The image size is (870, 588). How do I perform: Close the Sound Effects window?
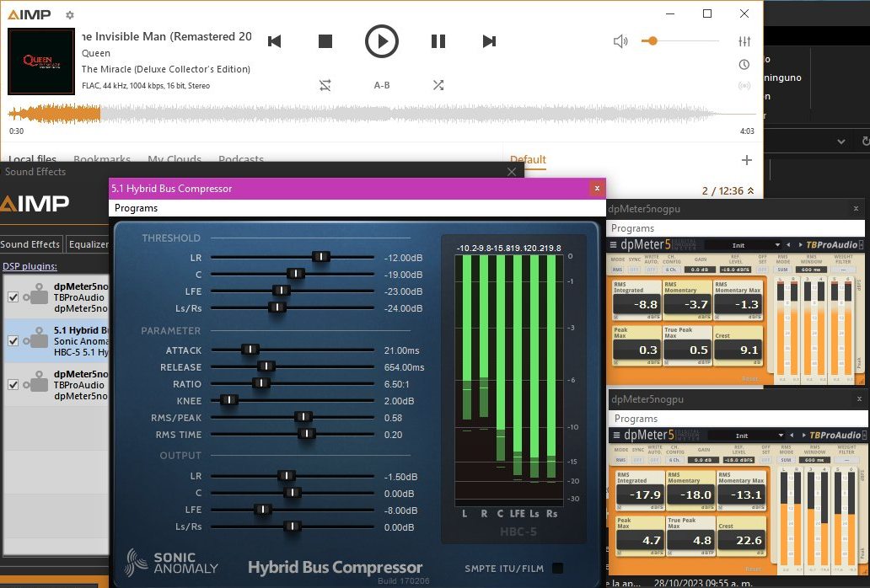coord(512,172)
